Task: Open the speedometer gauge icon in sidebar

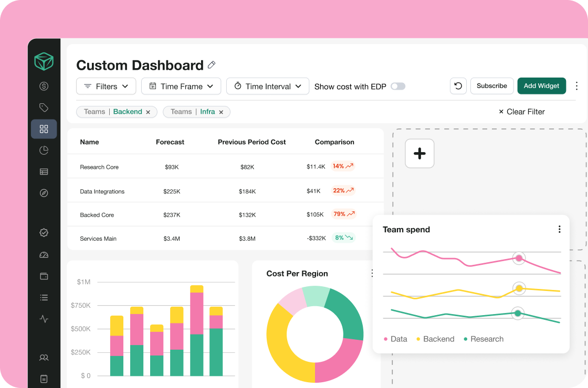Action: pos(44,255)
